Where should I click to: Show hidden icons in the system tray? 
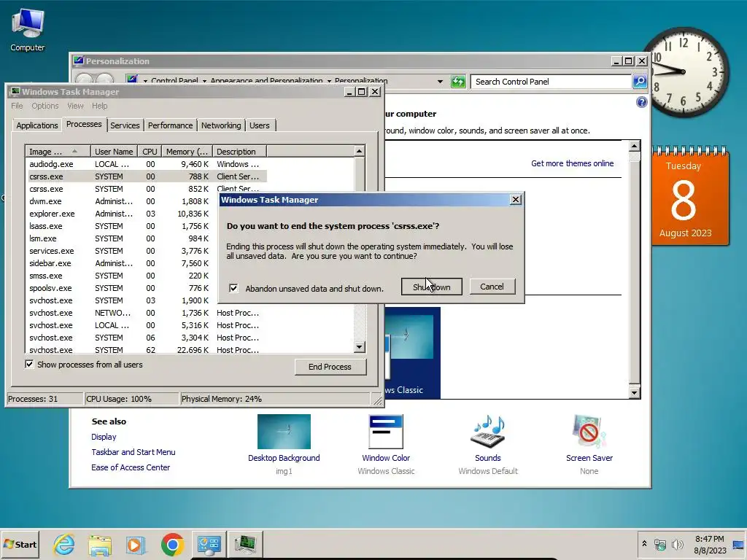[x=644, y=544]
